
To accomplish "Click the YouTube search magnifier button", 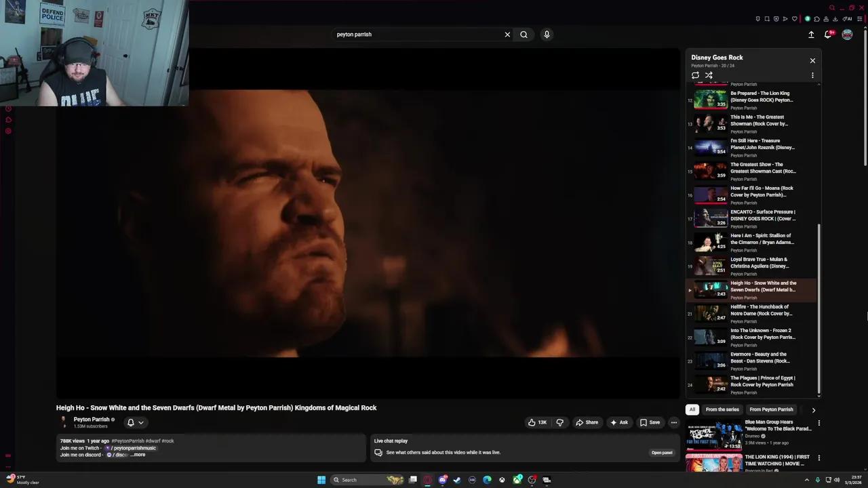I will point(524,35).
